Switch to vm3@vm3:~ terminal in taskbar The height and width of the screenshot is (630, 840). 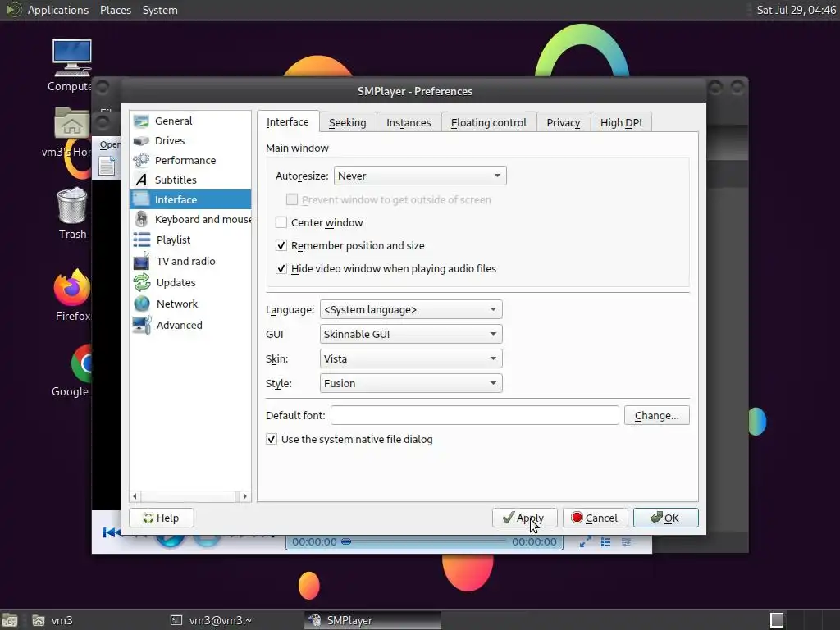click(x=211, y=620)
